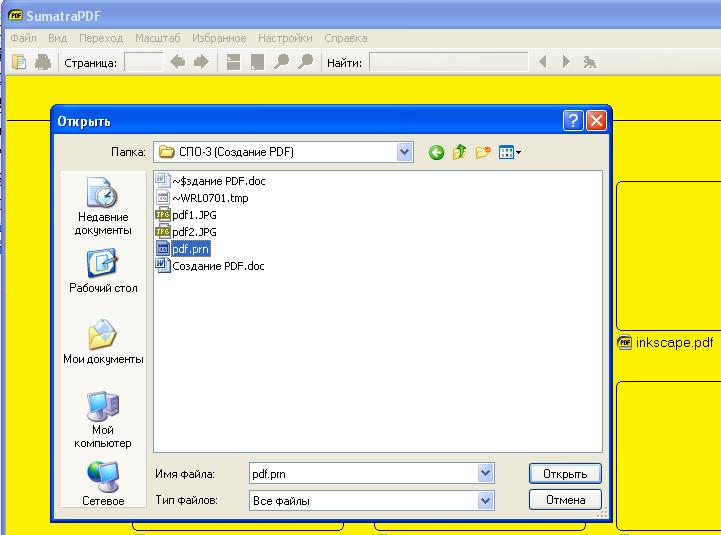Click the find previous arrow
721x535 pixels.
(543, 62)
